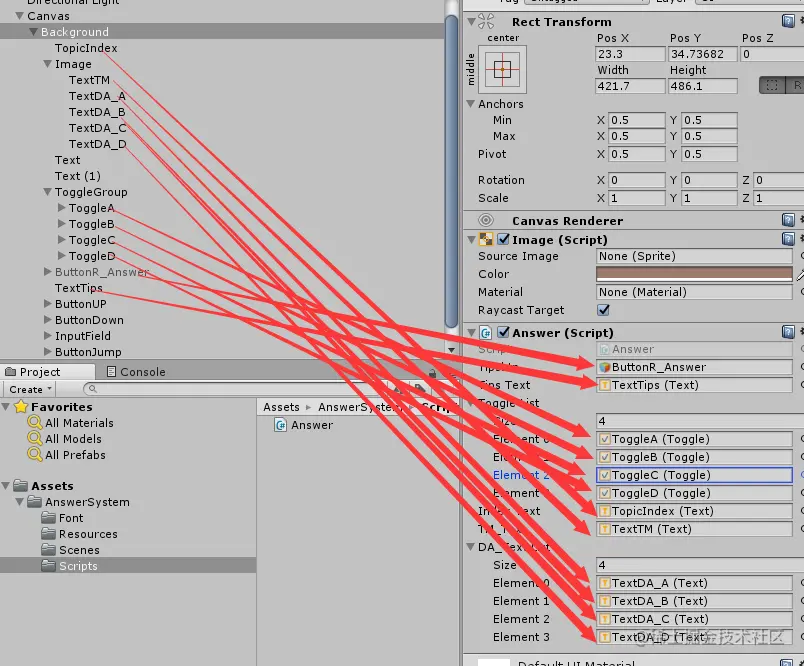
Task: Click the Project search magnifier icon
Action: 93,389
